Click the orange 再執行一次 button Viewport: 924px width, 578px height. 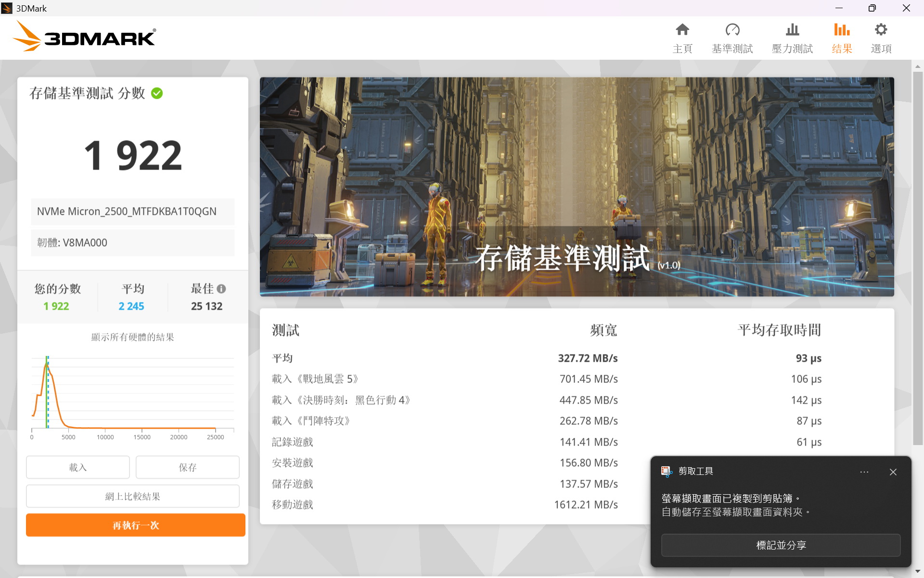tap(136, 525)
